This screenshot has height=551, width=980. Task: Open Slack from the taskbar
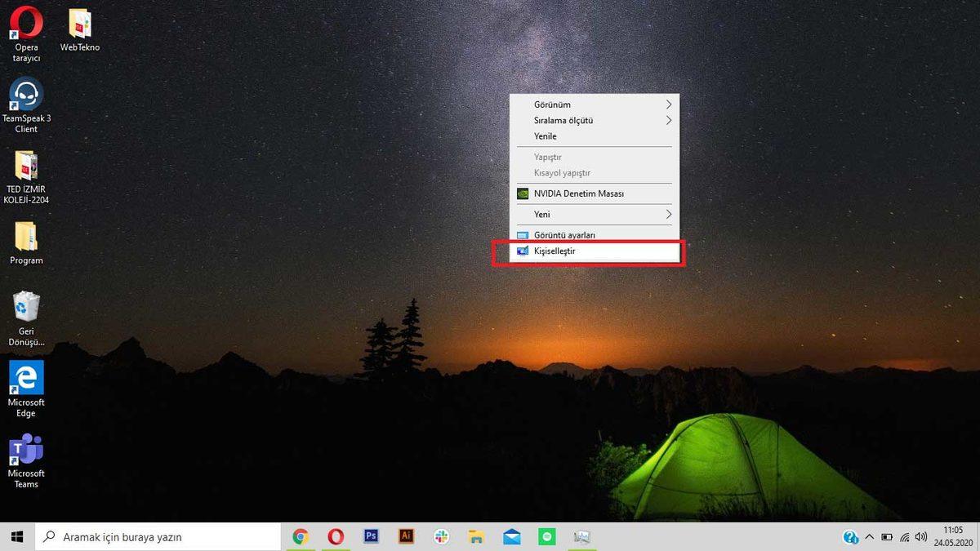pos(441,536)
